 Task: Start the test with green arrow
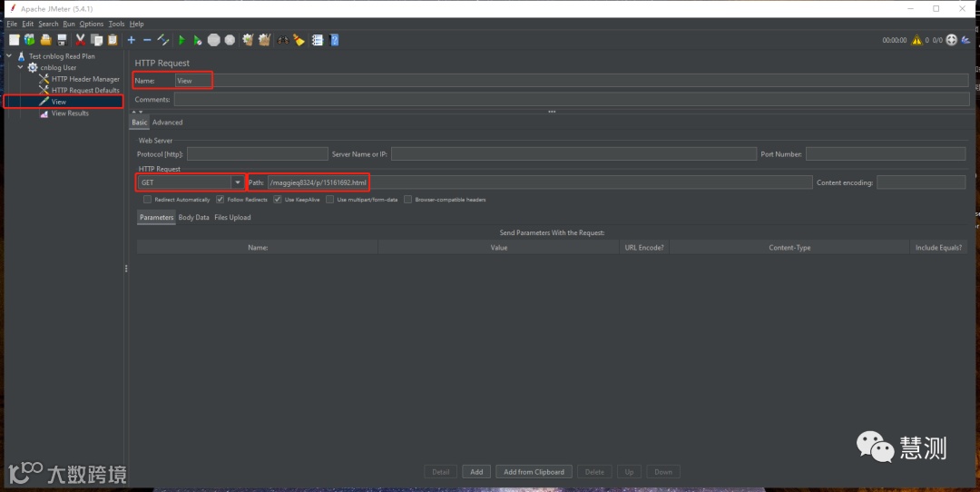coord(181,40)
